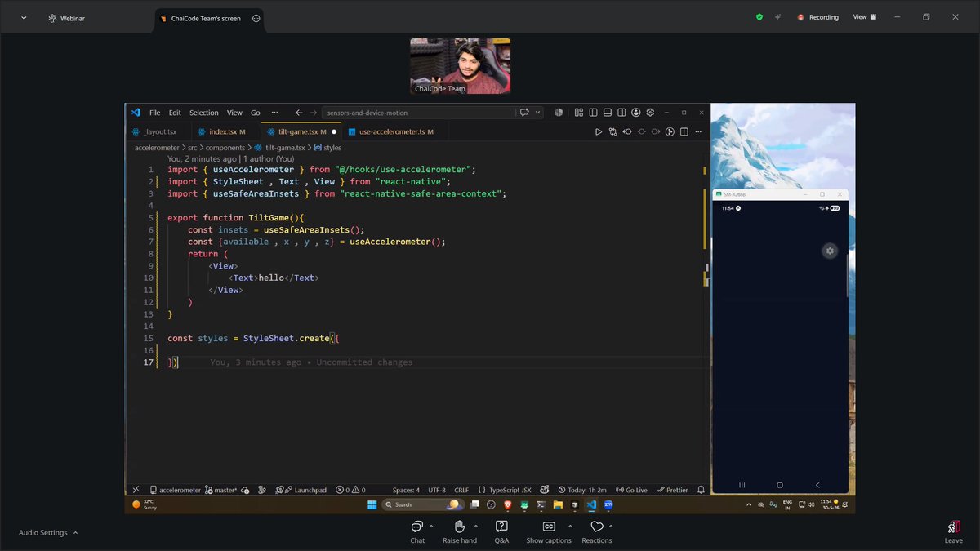
Task: Click the ChaiCode Team video thumbnail
Action: (460, 66)
